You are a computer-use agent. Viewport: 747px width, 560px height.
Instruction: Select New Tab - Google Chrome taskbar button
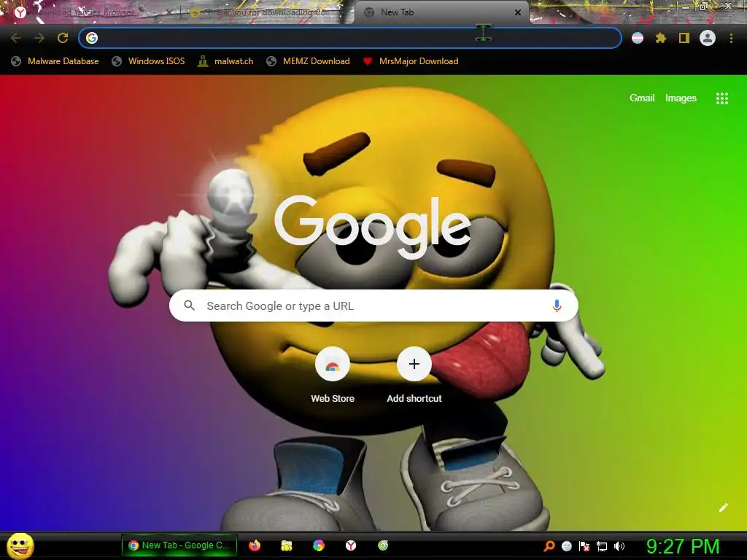pos(179,545)
